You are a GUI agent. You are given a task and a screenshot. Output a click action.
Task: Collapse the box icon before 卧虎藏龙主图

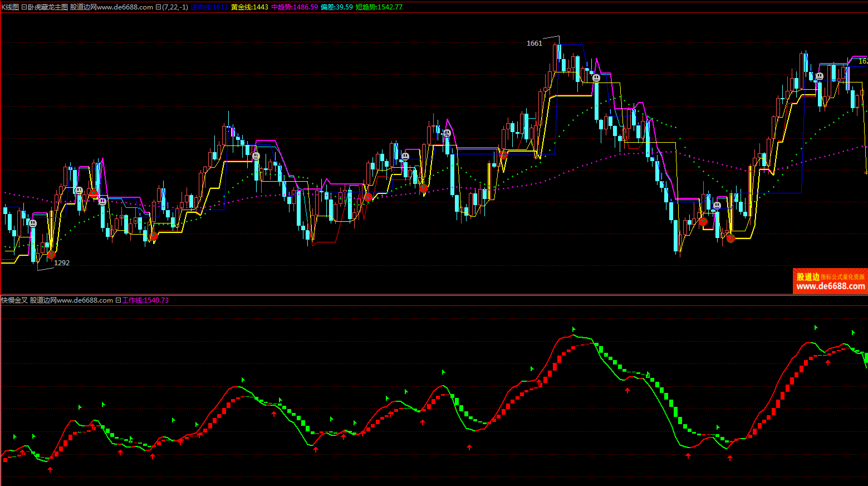[24, 7]
